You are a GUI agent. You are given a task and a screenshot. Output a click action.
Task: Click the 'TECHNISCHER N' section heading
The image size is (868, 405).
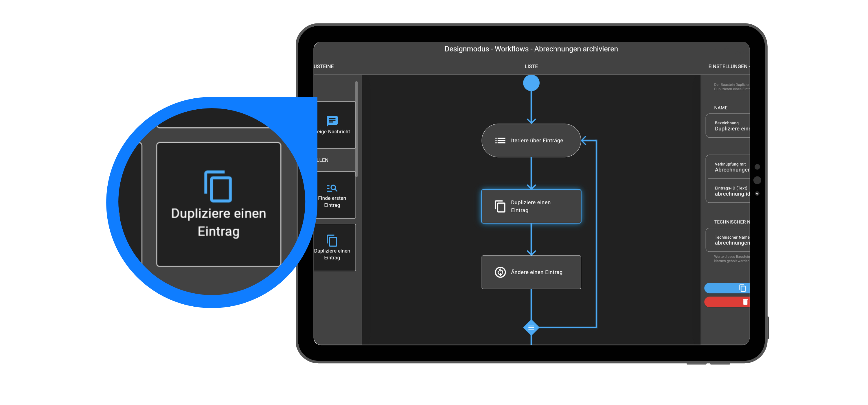[731, 222]
